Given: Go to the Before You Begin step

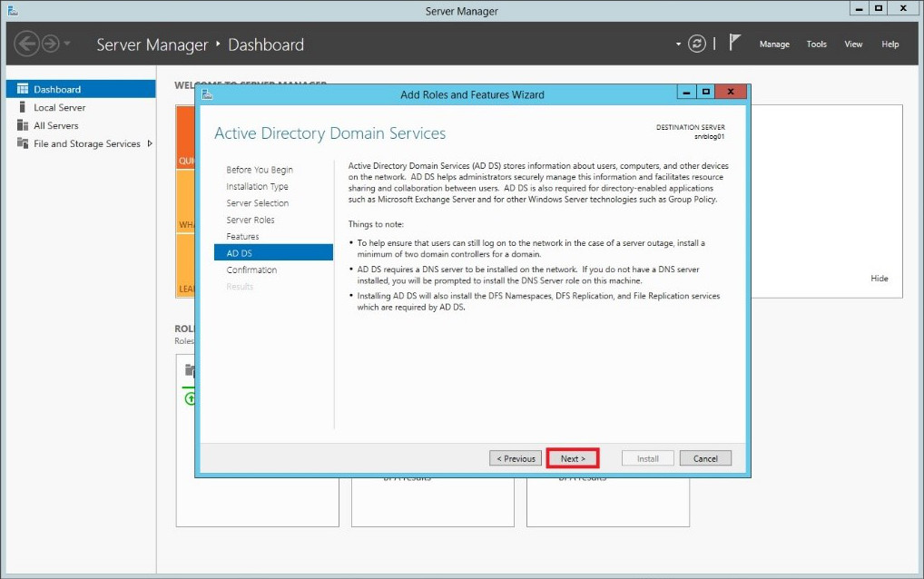Looking at the screenshot, I should click(x=260, y=170).
